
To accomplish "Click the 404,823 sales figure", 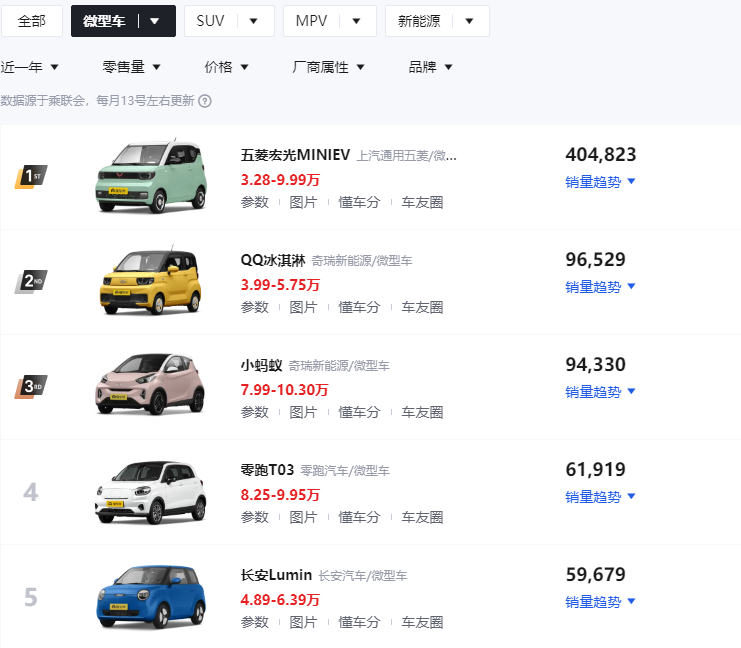I will pyautogui.click(x=601, y=155).
